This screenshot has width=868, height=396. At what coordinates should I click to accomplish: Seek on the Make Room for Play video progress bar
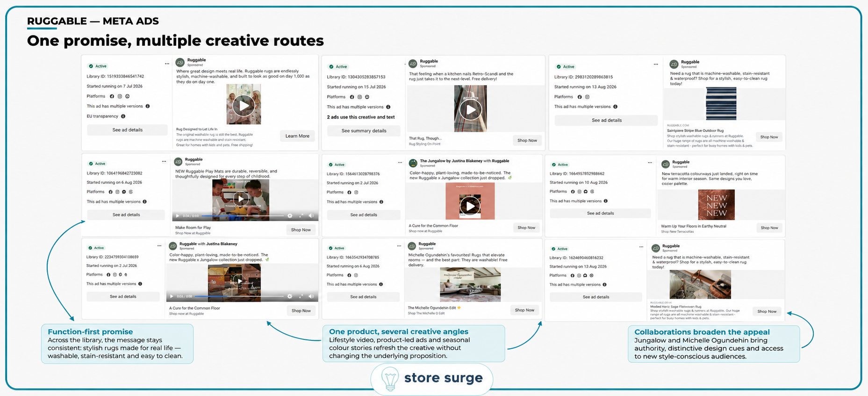pyautogui.click(x=243, y=216)
